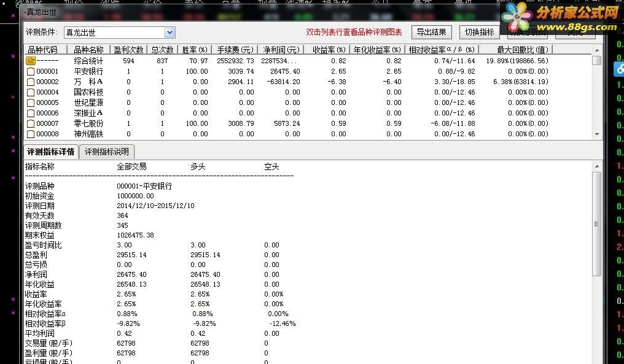Viewport: 624px width, 364px height.
Task: Sort by 净利润(元) column header
Action: click(281, 50)
